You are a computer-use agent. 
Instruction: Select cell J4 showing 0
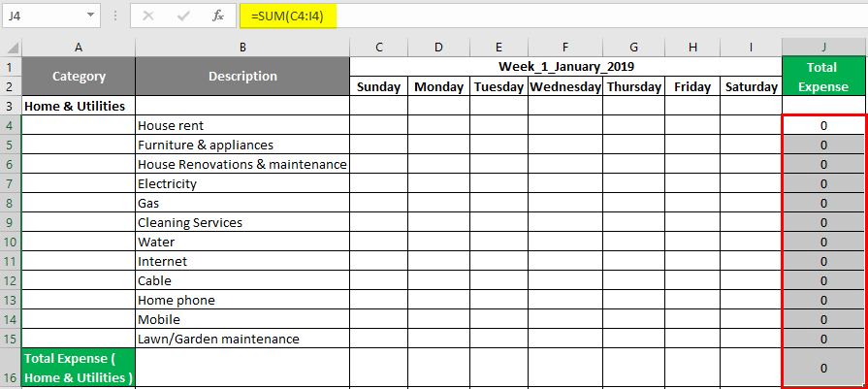(x=822, y=125)
